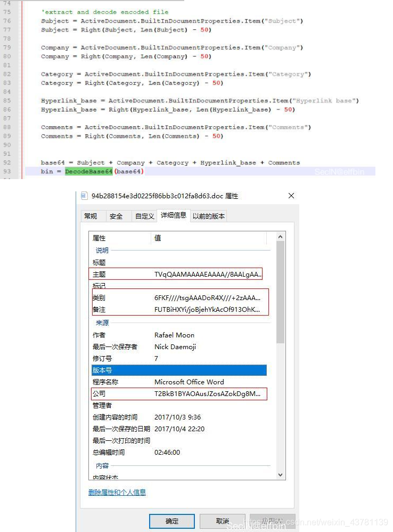Click the 'extract and decode encoded file comment
The width and height of the screenshot is (393, 532).
[105, 12]
